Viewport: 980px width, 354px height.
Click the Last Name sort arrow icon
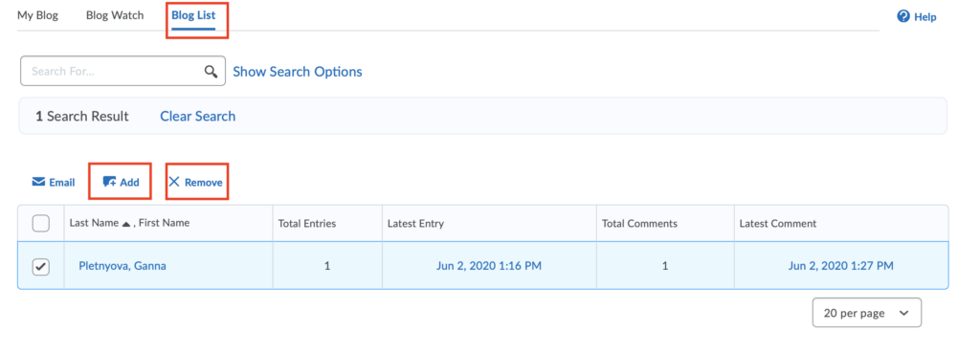coord(125,224)
